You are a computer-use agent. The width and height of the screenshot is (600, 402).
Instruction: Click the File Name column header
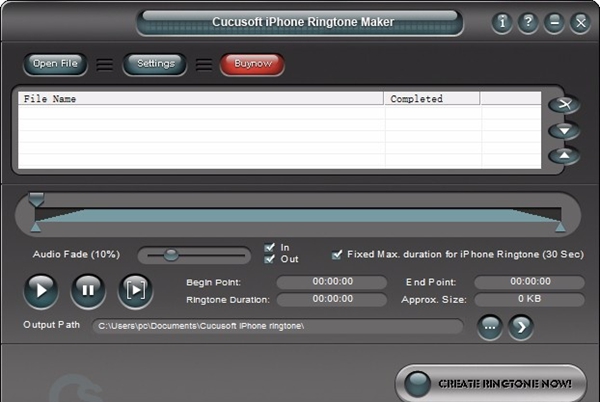point(201,99)
